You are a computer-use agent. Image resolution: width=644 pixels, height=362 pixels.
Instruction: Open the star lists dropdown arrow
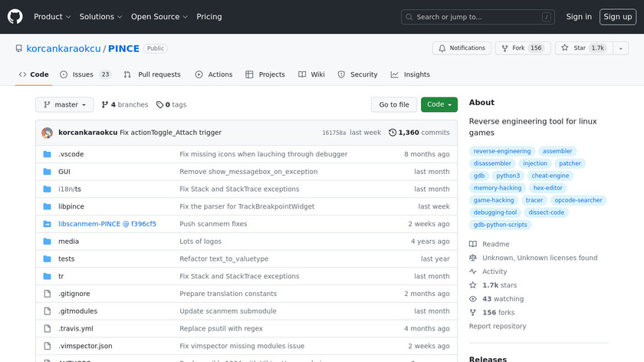pos(621,48)
